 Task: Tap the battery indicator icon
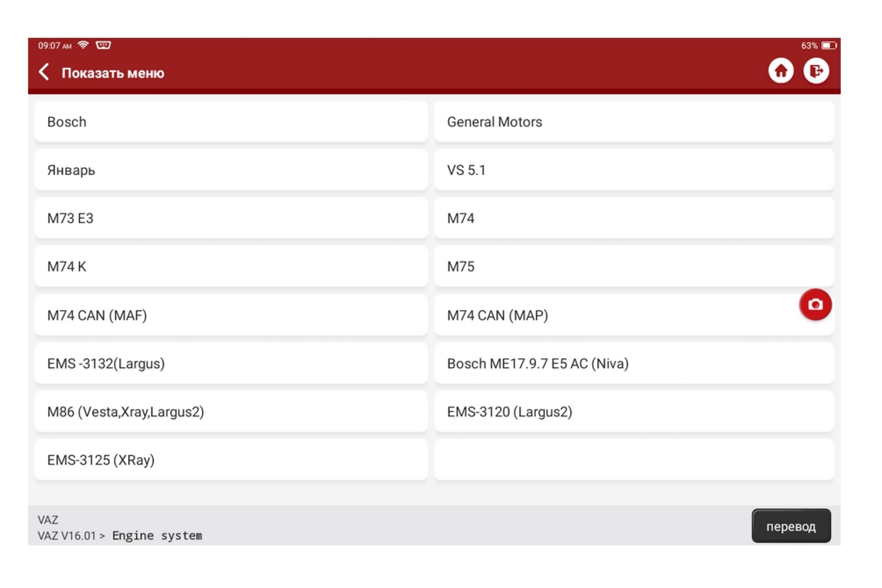pos(828,46)
